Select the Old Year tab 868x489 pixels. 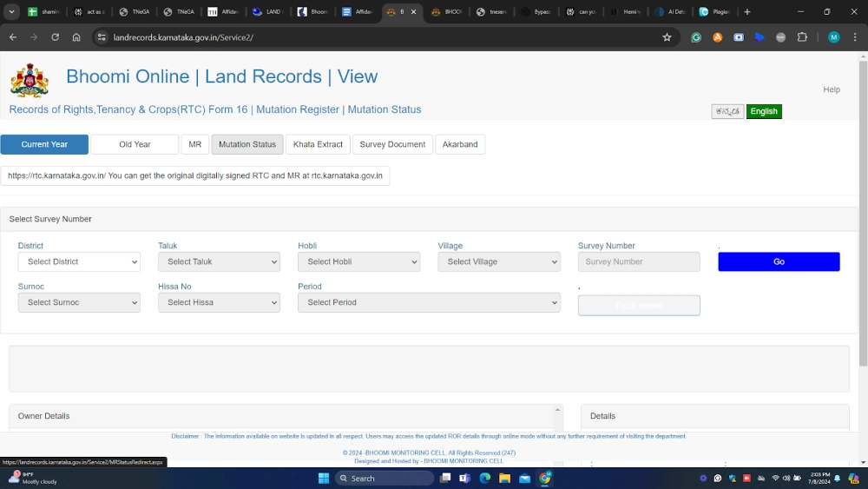(135, 144)
